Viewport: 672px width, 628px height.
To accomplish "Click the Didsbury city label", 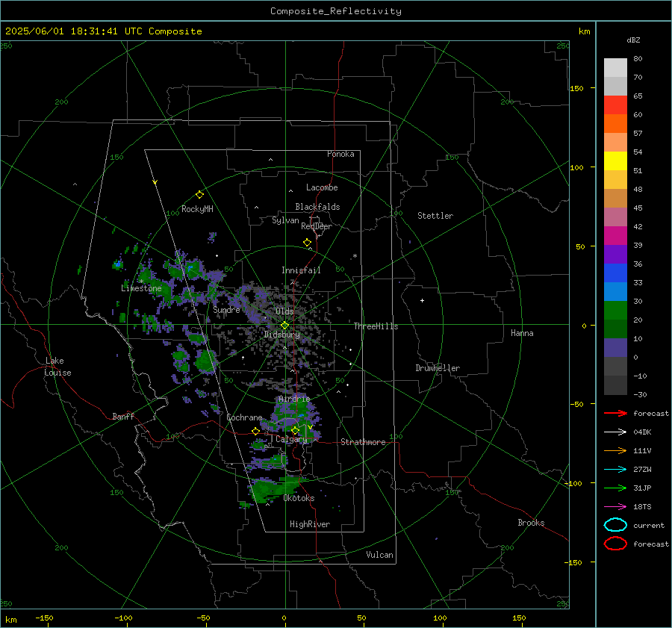I will coord(282,335).
